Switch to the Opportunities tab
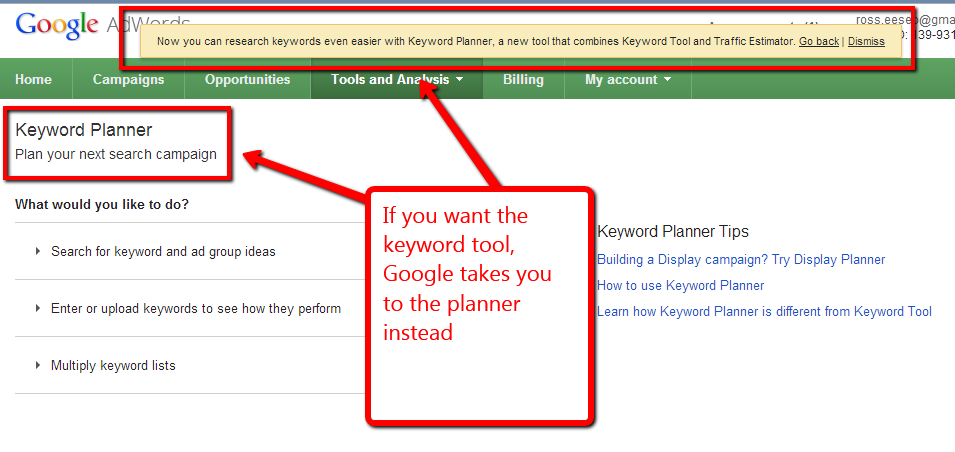Image resolution: width=955 pixels, height=452 pixels. click(247, 79)
